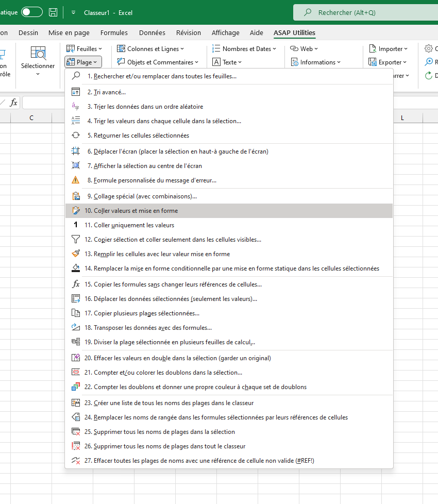Open the Mise en page tab
438x504 pixels.
pyautogui.click(x=69, y=32)
